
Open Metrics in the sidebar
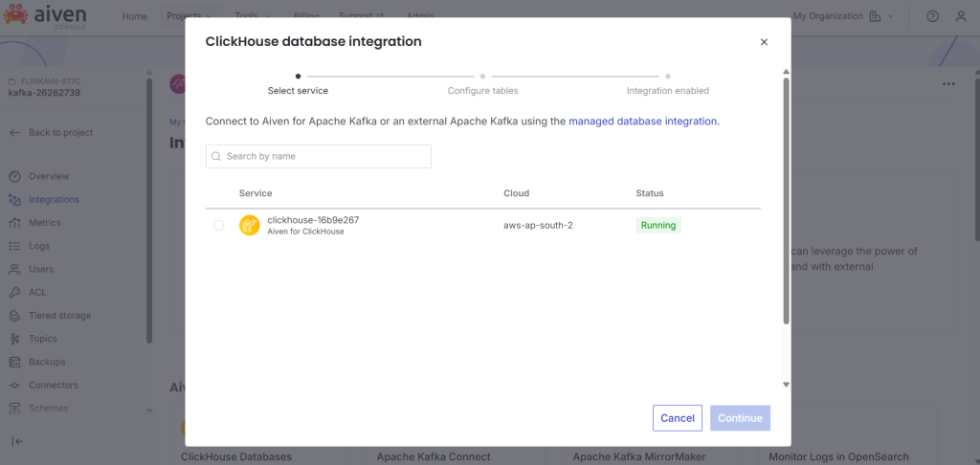44,223
